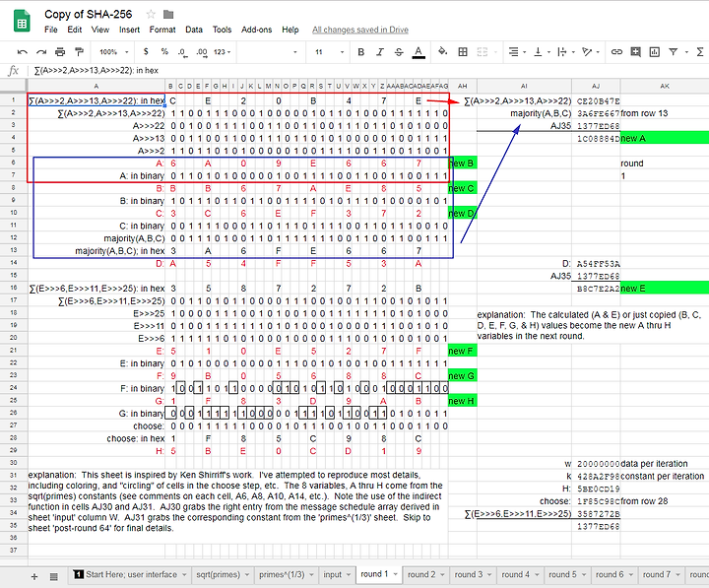
Task: Select the green new E cell
Action: [x=665, y=289]
